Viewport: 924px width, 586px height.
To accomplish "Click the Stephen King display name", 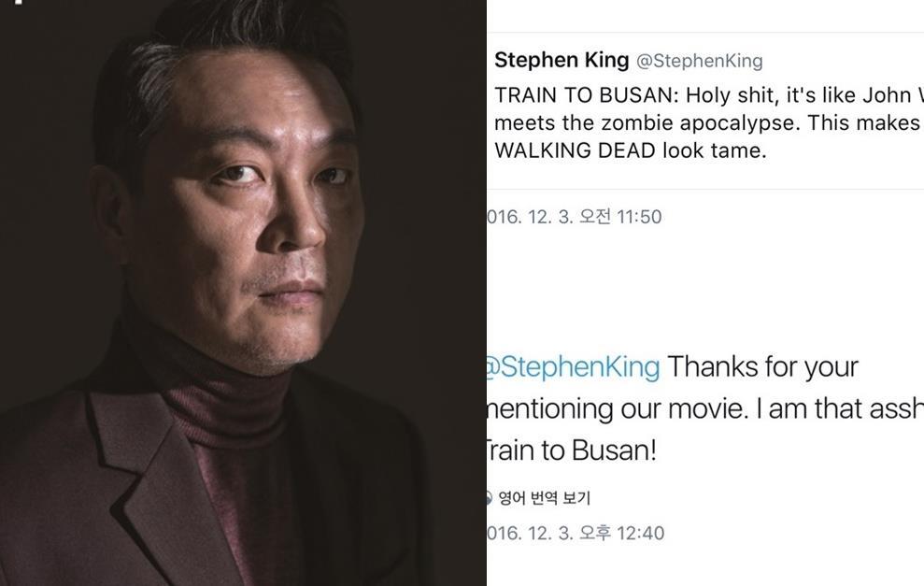I will pyautogui.click(x=562, y=60).
